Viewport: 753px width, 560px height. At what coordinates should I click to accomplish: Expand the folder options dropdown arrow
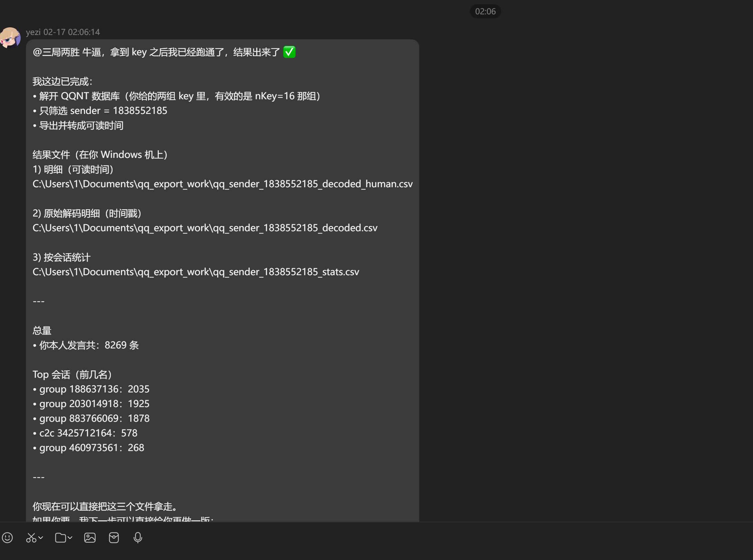pyautogui.click(x=70, y=538)
